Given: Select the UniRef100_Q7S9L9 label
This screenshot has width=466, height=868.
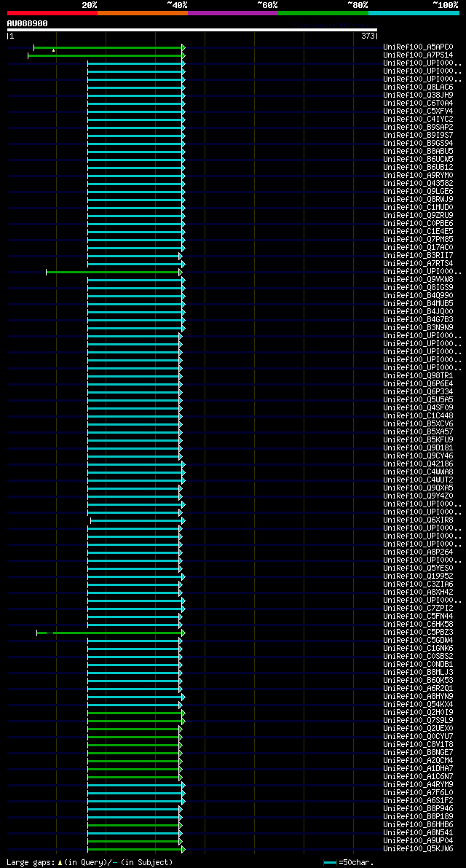Looking at the screenshot, I should pyautogui.click(x=418, y=722).
